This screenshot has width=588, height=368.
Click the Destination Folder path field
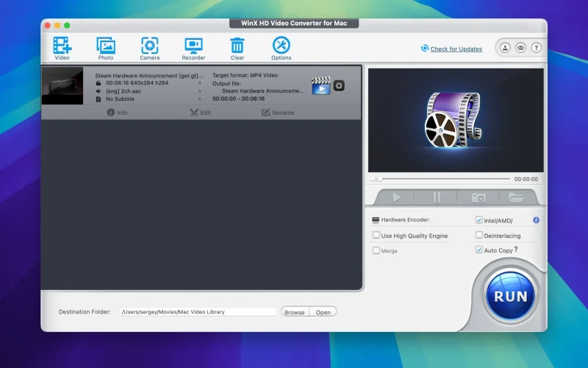(x=198, y=311)
